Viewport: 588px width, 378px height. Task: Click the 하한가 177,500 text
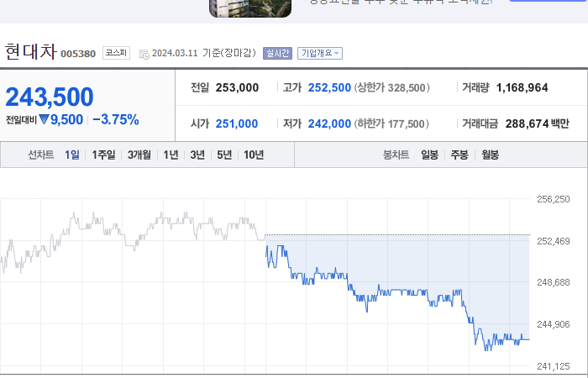pyautogui.click(x=391, y=123)
